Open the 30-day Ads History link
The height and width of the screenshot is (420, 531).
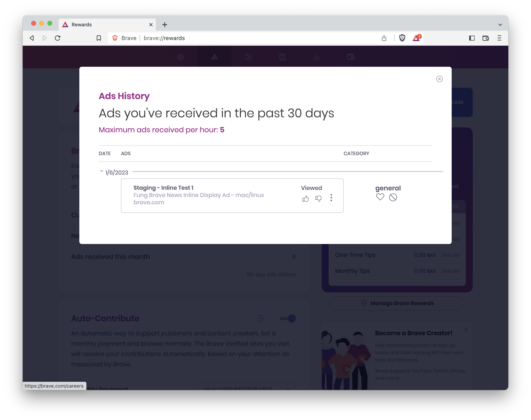tap(271, 274)
